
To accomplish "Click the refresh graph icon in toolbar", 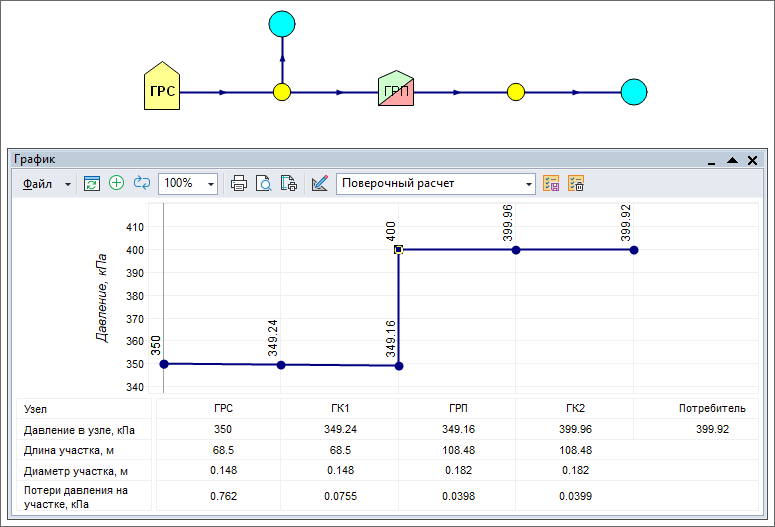I will 92,183.
